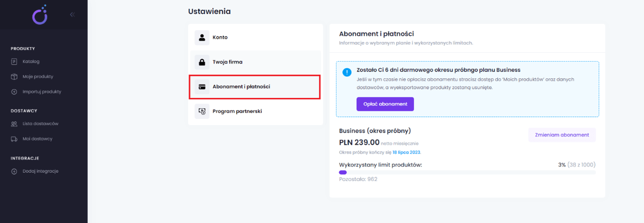Collapse sidebar with double chevron icon
Screen dimensions: 644x223
(x=72, y=14)
